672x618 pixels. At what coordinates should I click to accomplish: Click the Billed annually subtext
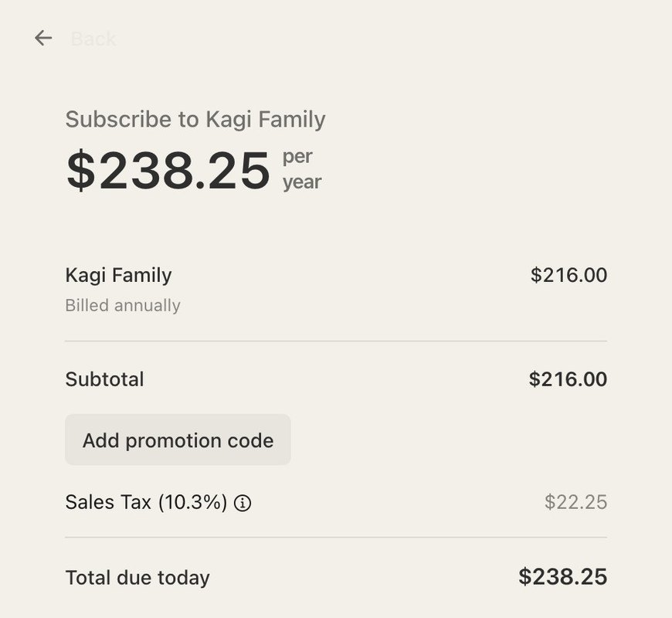123,306
